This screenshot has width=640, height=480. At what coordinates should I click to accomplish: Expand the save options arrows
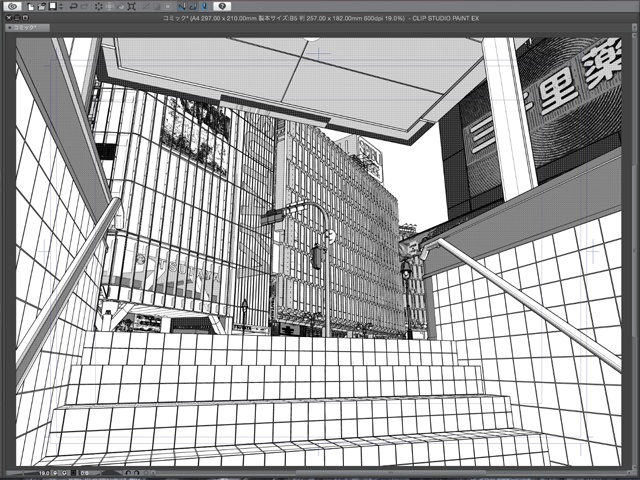click(61, 7)
